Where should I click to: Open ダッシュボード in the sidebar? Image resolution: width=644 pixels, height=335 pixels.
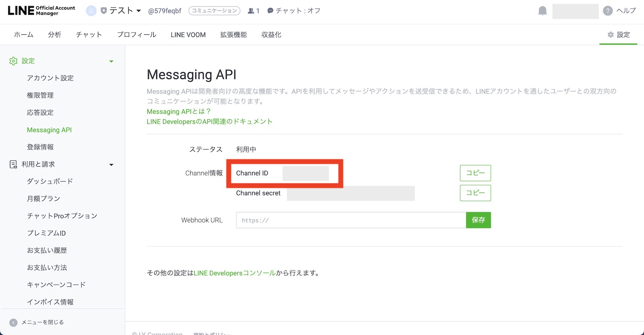coord(50,181)
